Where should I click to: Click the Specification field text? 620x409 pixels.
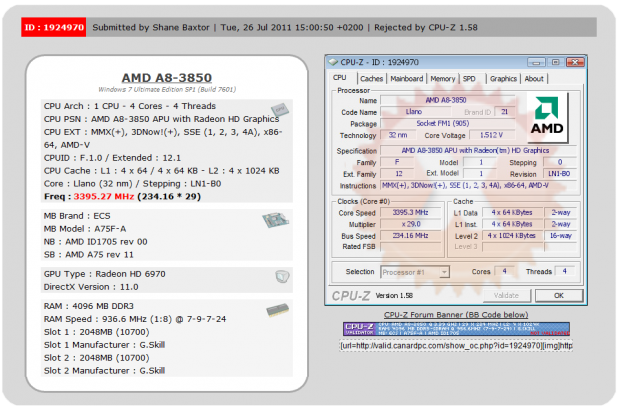click(x=478, y=150)
